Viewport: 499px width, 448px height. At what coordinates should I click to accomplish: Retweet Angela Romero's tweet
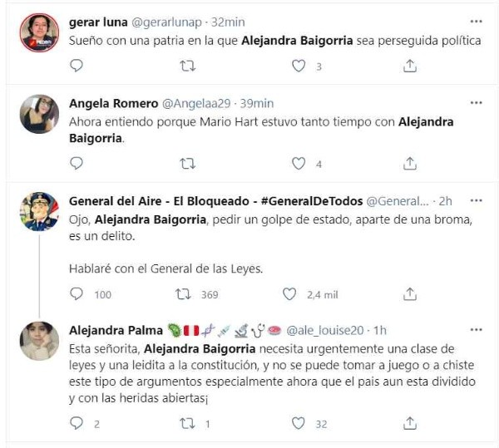187,164
